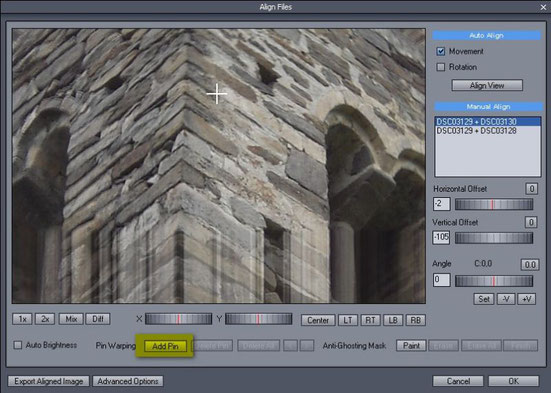Viewport: 551px width, 393px height.
Task: Adjust the Y position slider
Action: coord(259,319)
